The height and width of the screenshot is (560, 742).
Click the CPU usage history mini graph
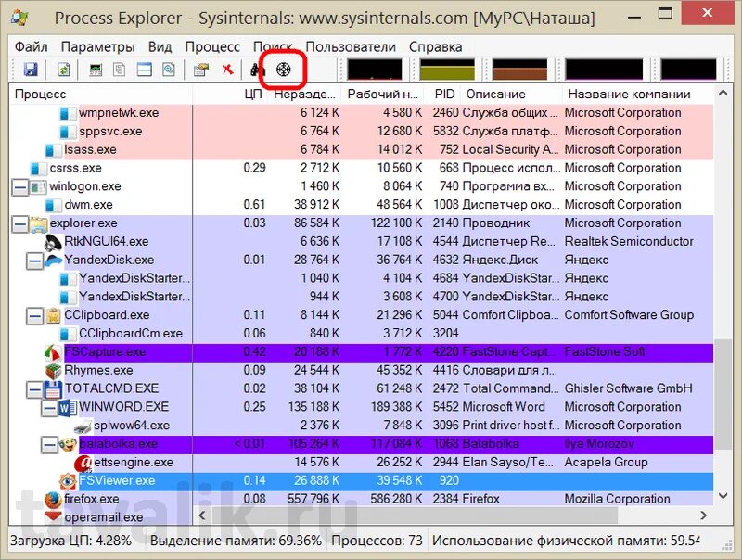click(375, 69)
